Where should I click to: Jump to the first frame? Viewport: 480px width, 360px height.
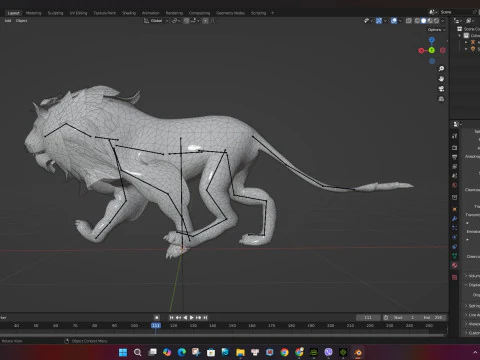click(171, 317)
